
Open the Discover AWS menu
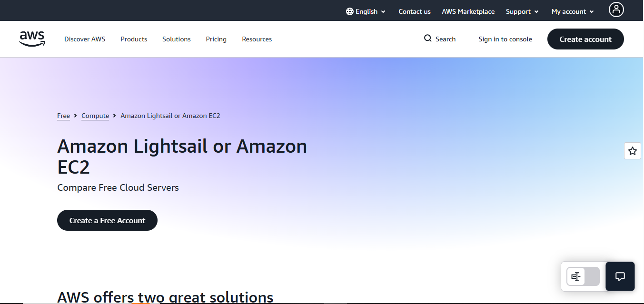click(85, 39)
